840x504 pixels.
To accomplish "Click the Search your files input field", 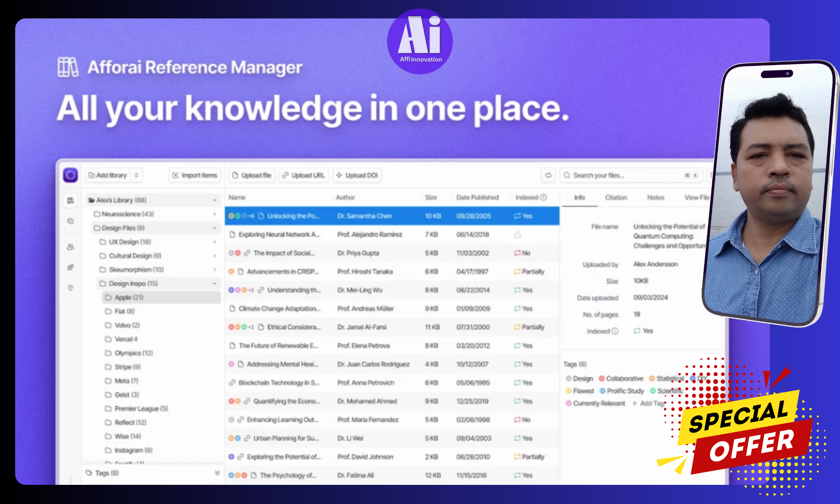I will 631,175.
